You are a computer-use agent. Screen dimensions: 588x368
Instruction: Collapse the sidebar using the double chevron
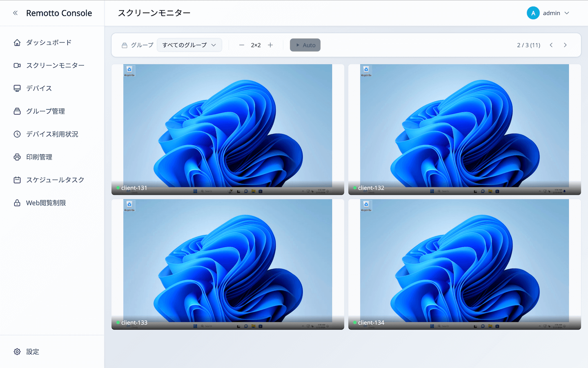[x=15, y=13]
